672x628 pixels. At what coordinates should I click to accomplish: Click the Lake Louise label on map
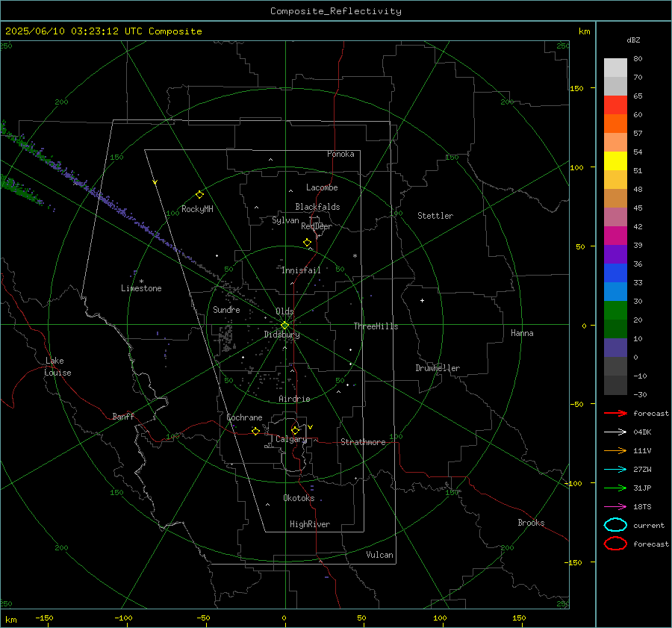point(57,367)
